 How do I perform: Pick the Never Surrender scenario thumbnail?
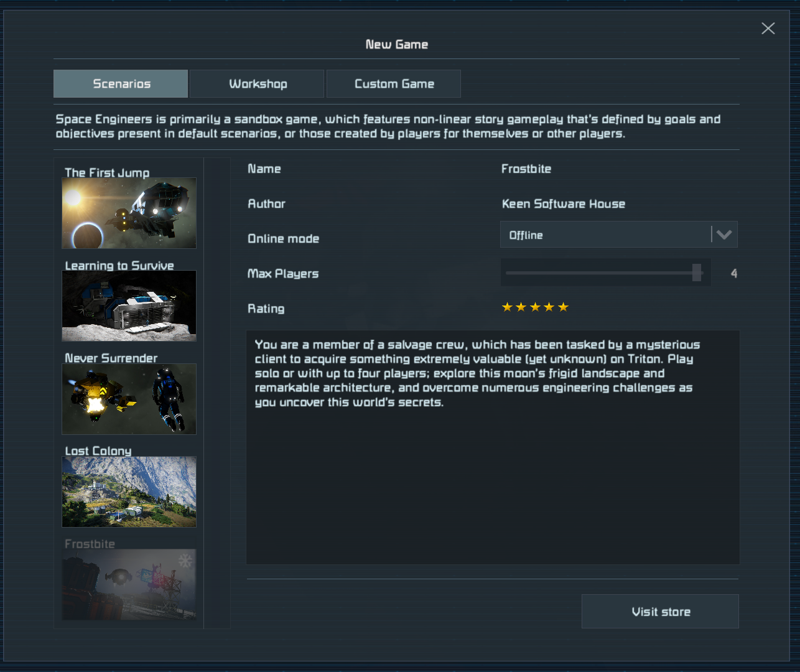point(129,399)
